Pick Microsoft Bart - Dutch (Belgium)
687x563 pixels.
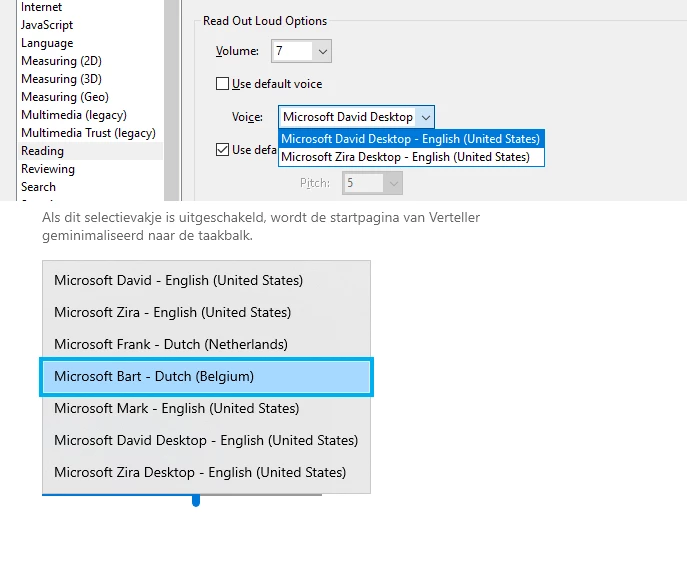pos(206,377)
